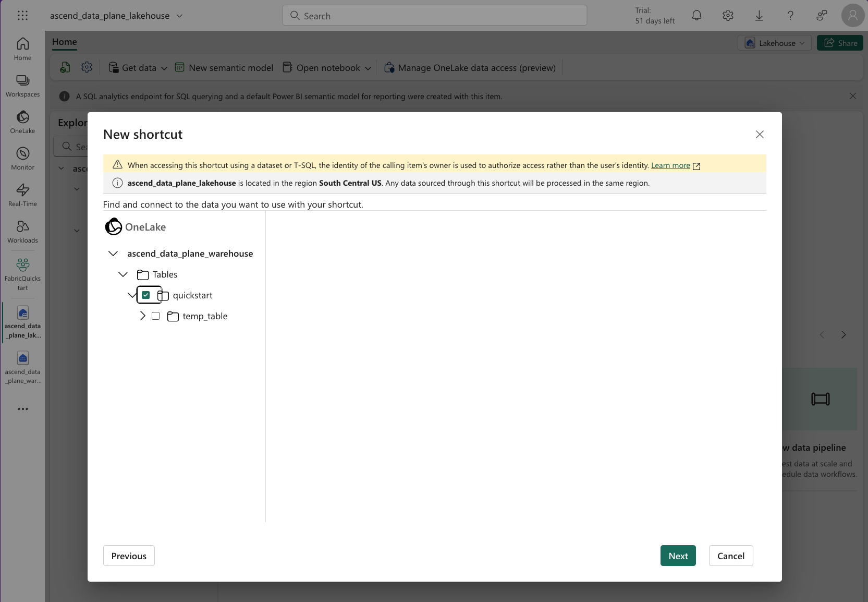Screen dimensions: 868x602
Task: Click the OneLake source heading
Action: tap(136, 227)
